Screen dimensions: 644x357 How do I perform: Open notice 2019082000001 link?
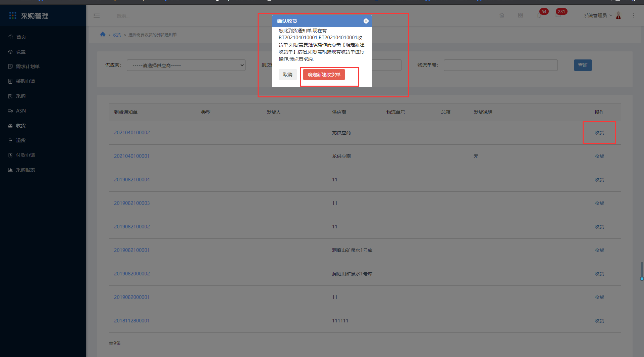pyautogui.click(x=132, y=297)
